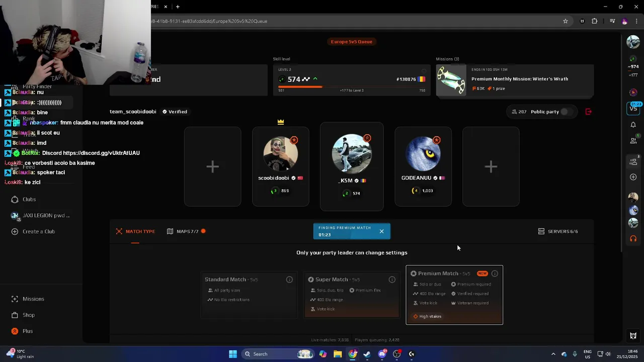Viewport: 644px width, 362px height.
Task: Open scoobidoobi's player card
Action: [281, 166]
